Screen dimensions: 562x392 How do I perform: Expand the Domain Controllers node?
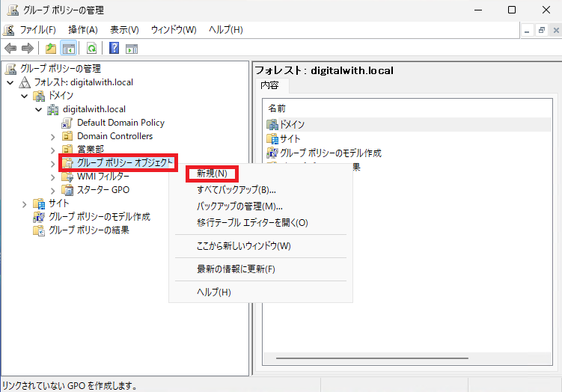point(52,137)
